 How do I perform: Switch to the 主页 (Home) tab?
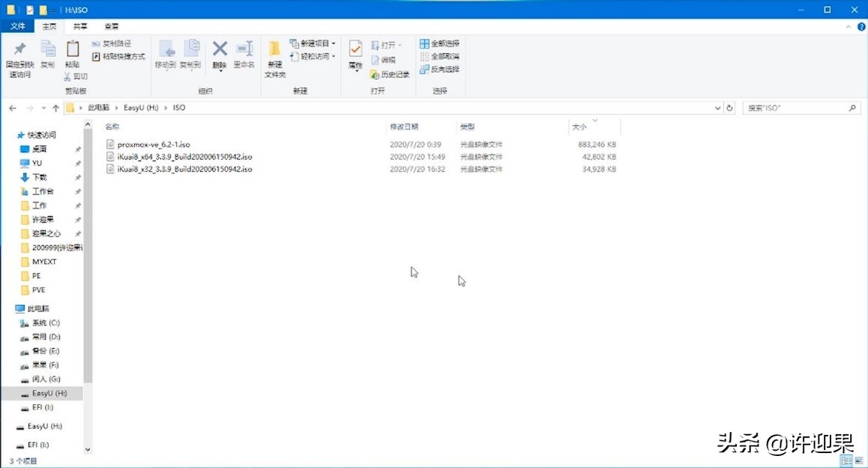click(49, 26)
